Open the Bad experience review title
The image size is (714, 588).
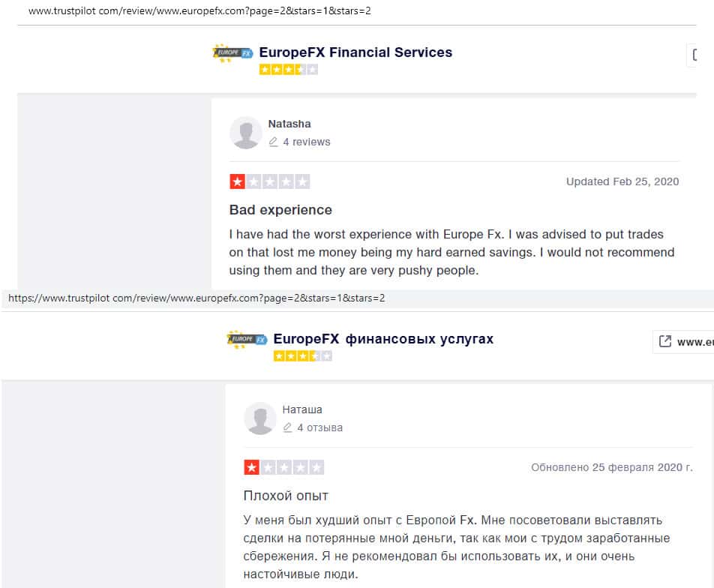point(280,210)
